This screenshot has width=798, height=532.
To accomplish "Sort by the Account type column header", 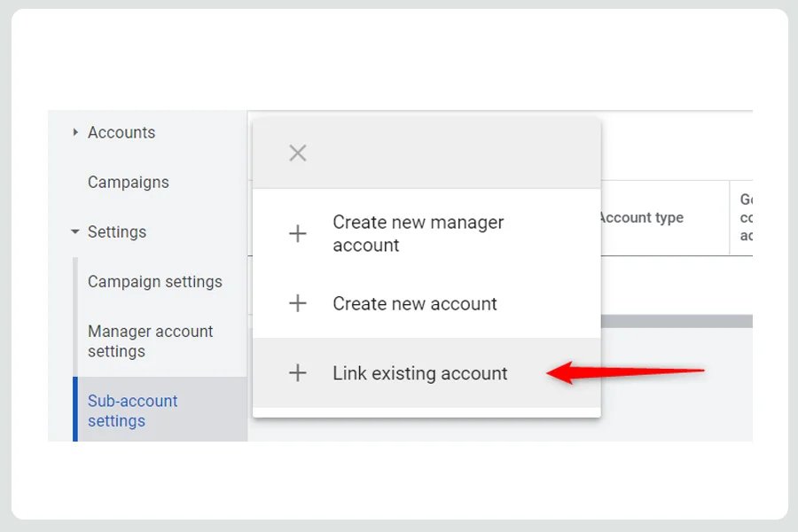I will pos(642,218).
